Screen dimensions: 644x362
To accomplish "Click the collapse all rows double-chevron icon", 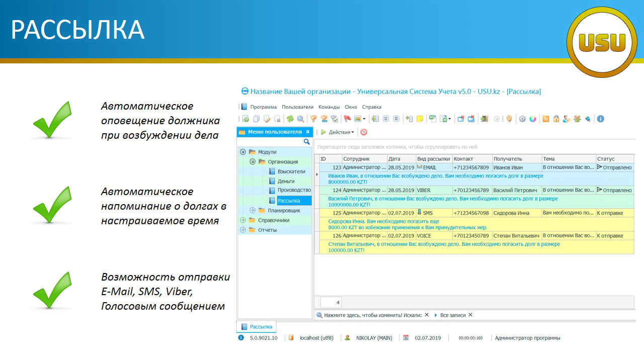I will click(396, 119).
